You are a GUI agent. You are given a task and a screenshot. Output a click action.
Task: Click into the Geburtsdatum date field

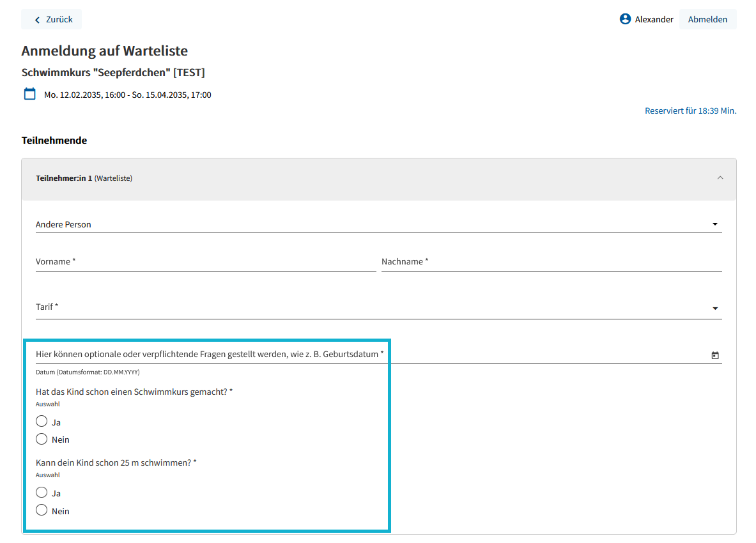coord(371,355)
